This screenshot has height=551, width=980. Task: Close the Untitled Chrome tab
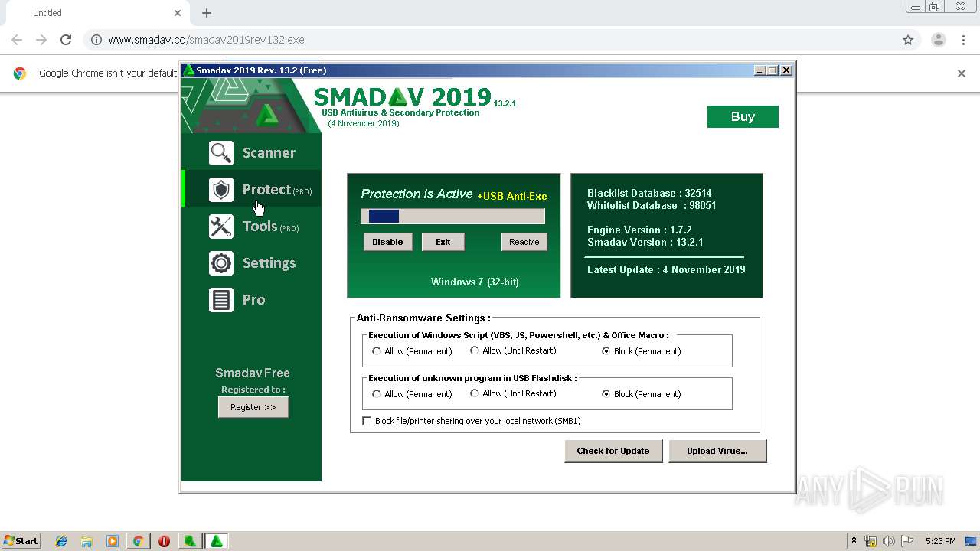click(178, 13)
